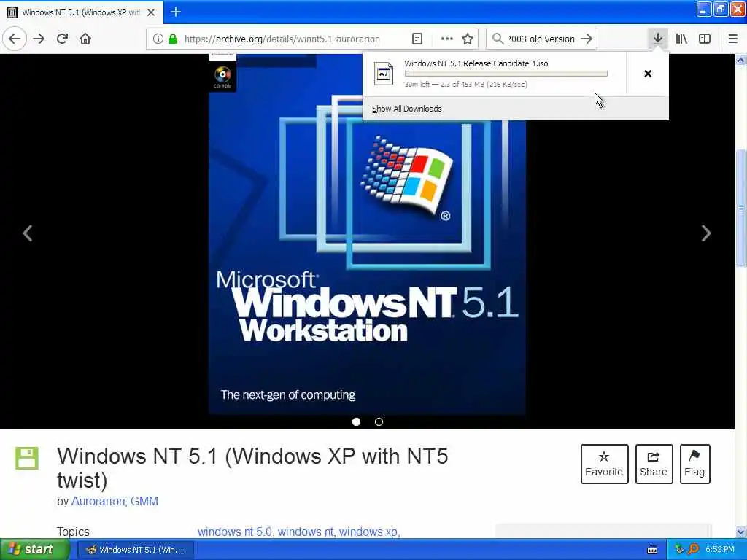747x560 pixels.
Task: Click the archive.org URL address field
Action: pos(282,39)
